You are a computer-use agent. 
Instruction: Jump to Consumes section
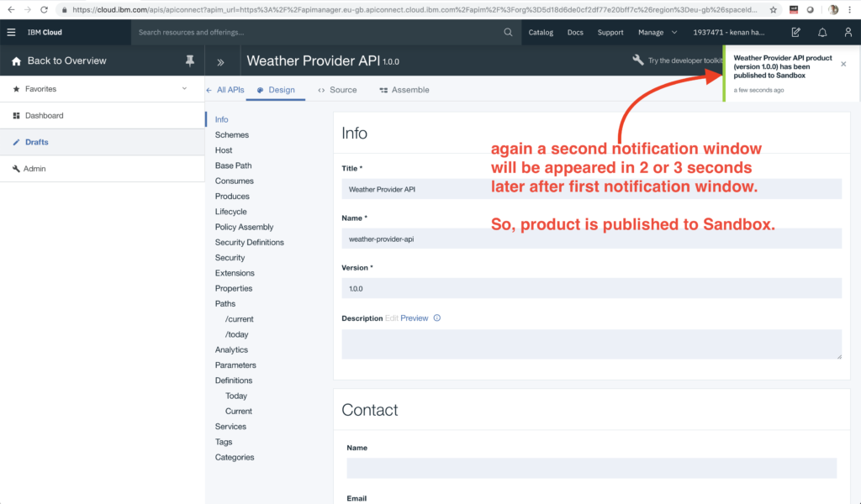tap(235, 181)
